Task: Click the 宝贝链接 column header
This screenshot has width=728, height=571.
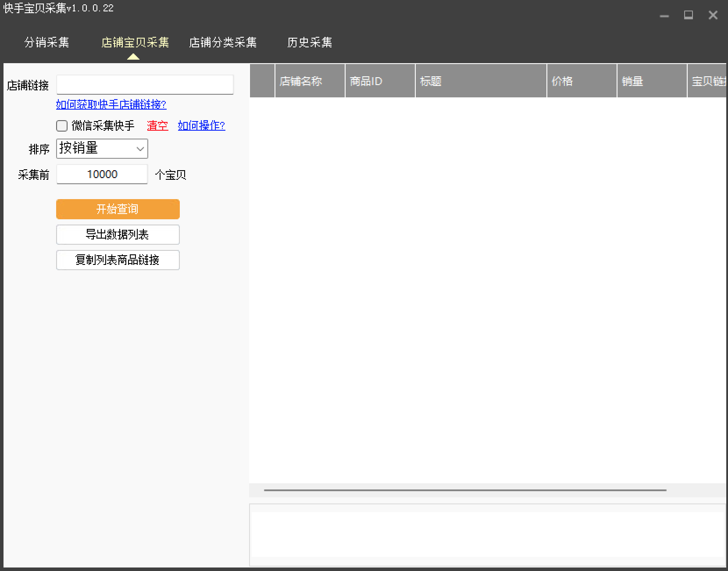Action: click(707, 81)
